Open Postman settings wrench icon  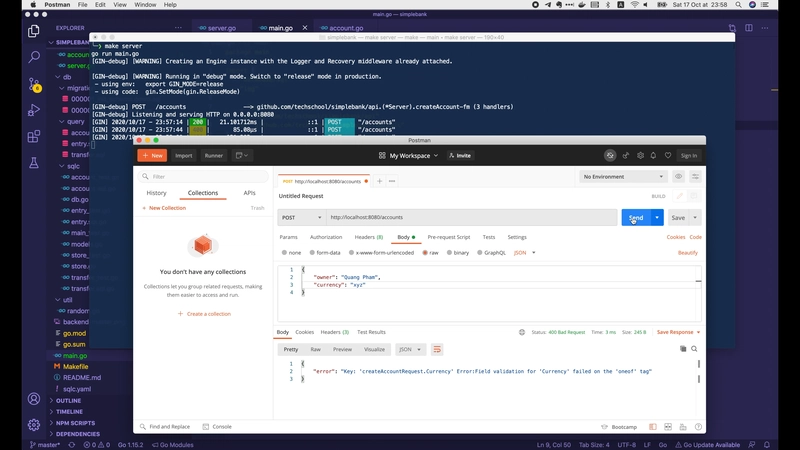[643, 156]
